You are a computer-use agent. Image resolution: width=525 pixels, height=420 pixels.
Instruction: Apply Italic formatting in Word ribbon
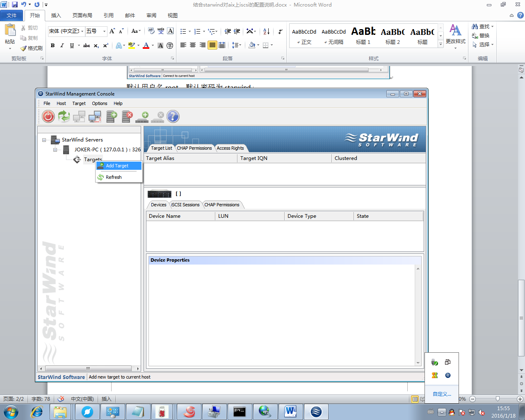[62, 46]
